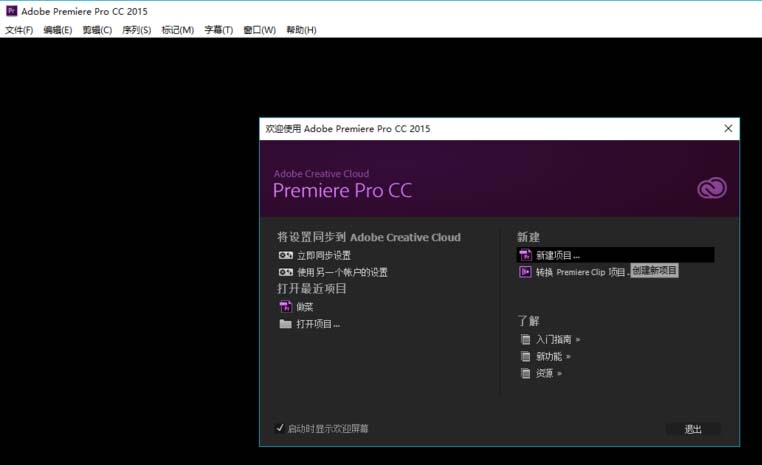Close the welcome dialog with X
Viewport: 762px width, 465px height.
728,128
